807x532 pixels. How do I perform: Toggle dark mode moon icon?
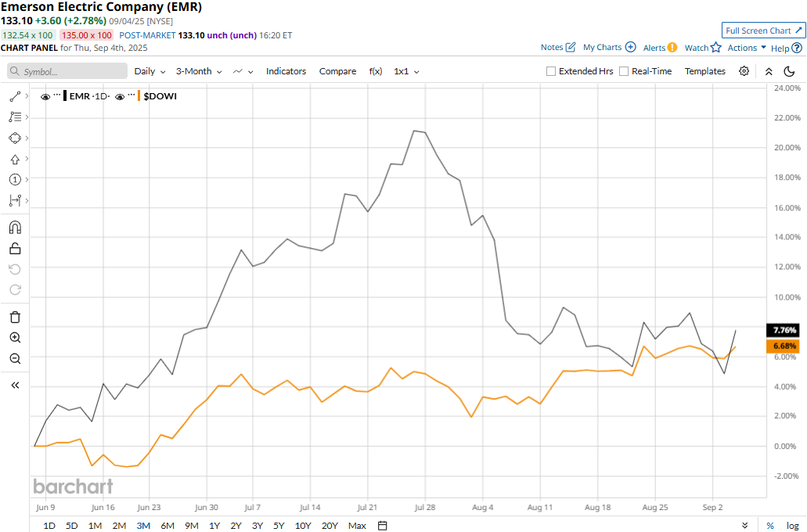point(789,71)
